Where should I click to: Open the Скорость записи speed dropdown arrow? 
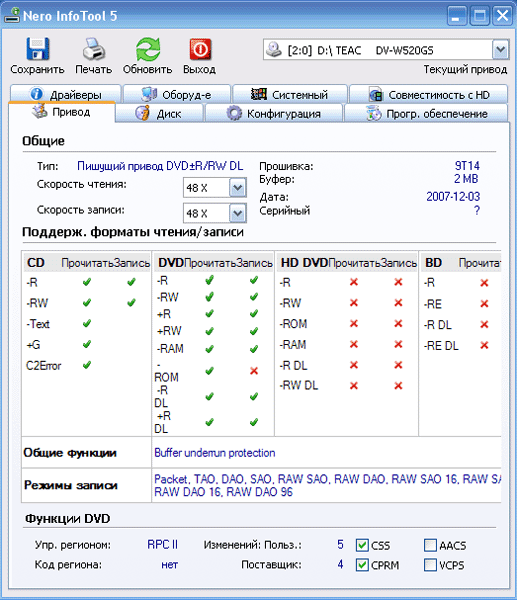click(238, 213)
